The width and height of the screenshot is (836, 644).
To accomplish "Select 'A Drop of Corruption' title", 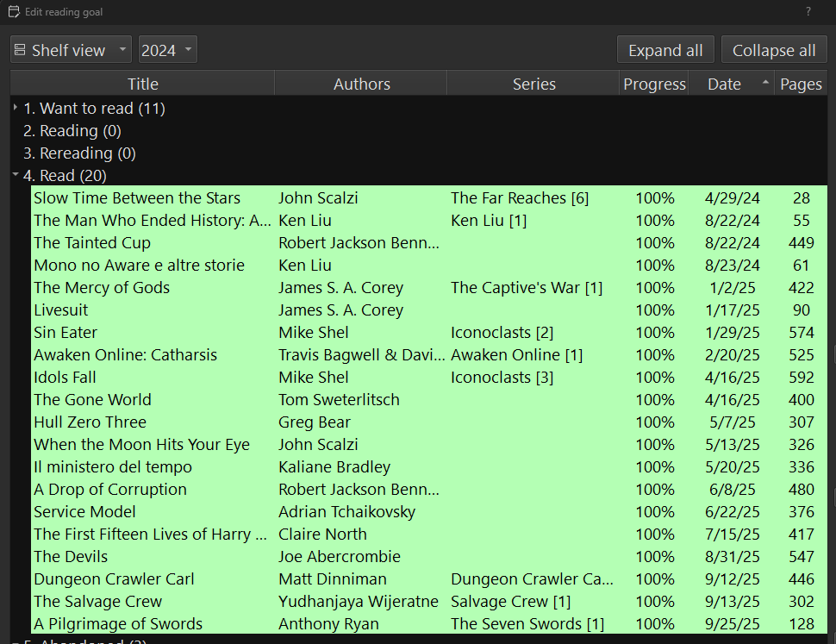I will 110,489.
